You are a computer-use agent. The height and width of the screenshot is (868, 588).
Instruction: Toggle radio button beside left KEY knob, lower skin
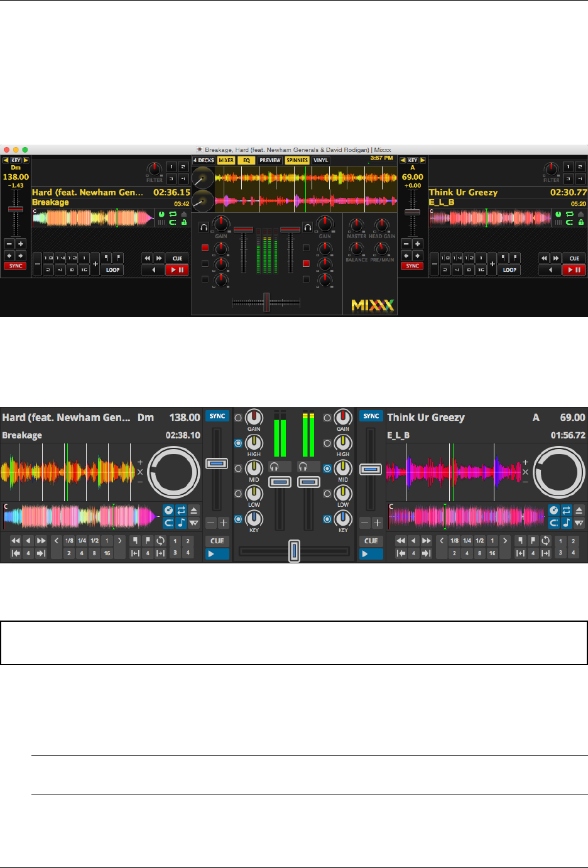click(x=238, y=519)
